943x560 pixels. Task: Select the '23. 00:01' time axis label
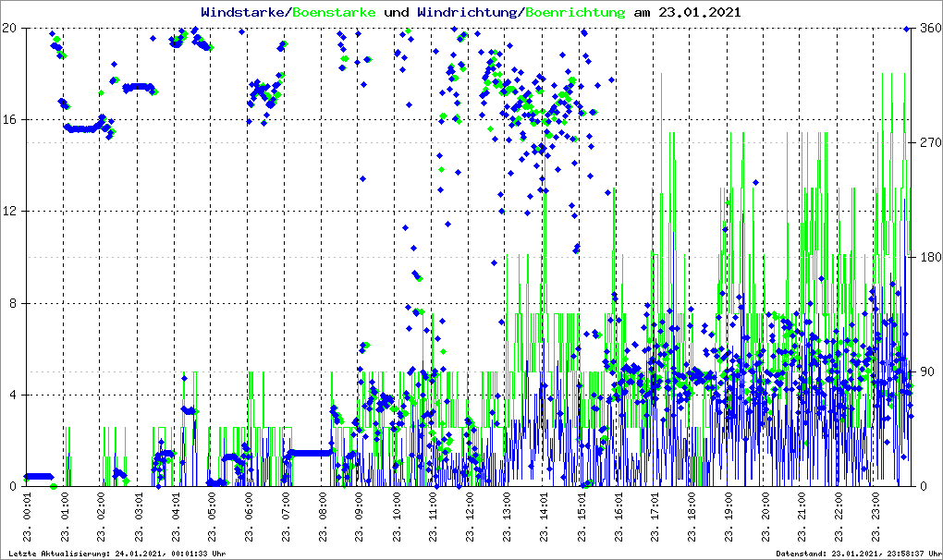tap(27, 517)
